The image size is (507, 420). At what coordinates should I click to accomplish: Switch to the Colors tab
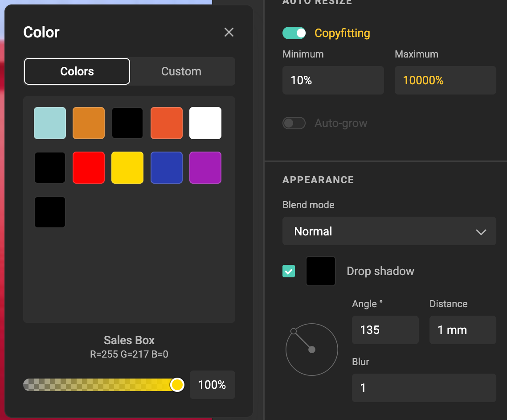click(x=77, y=71)
